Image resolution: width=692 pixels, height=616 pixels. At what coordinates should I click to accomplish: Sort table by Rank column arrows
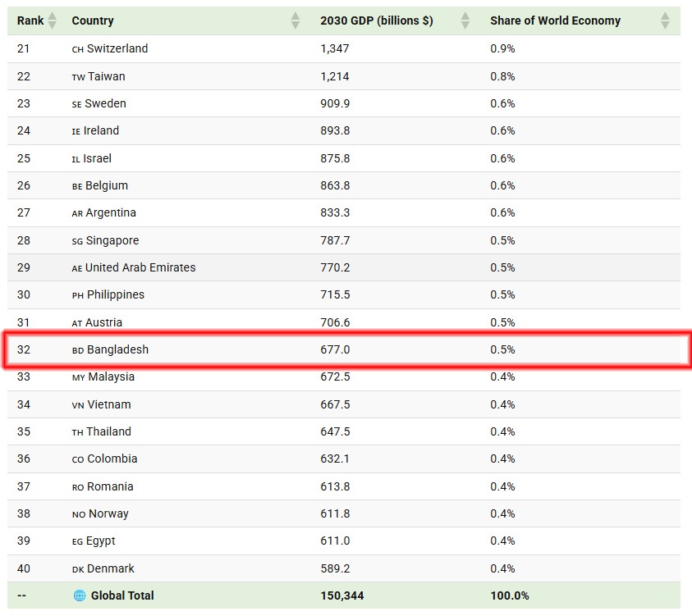tap(52, 21)
